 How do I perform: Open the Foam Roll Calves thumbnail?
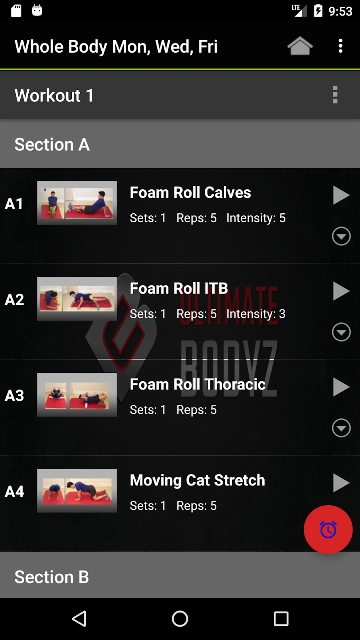[77, 203]
